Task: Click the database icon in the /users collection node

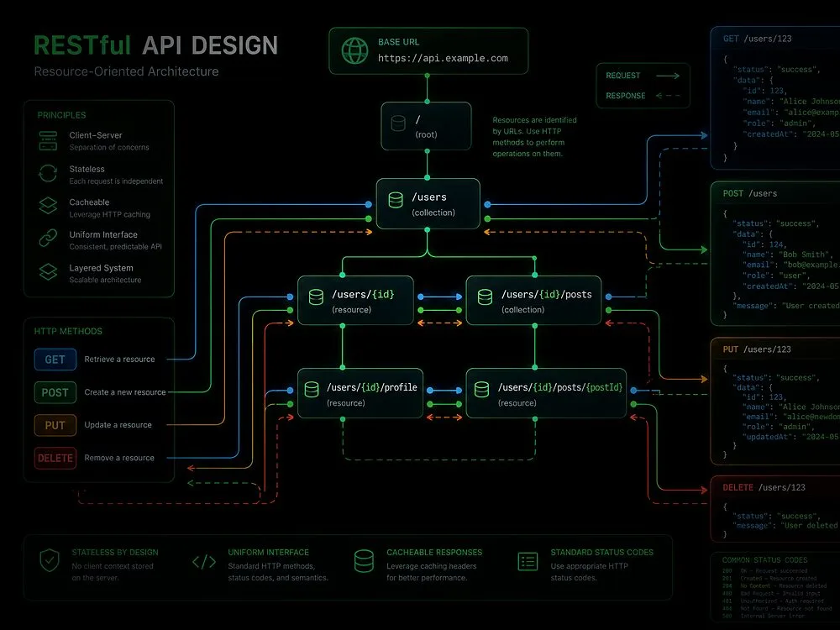Action: [396, 200]
